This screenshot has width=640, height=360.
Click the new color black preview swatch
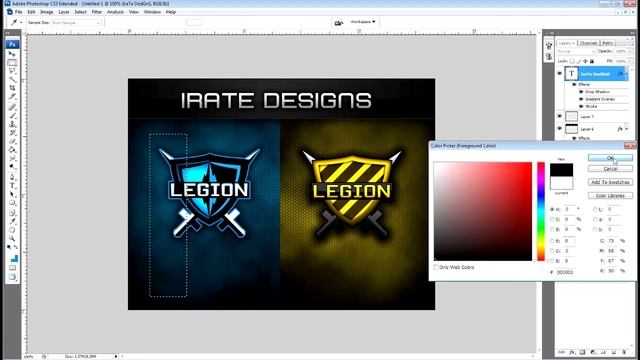561,170
